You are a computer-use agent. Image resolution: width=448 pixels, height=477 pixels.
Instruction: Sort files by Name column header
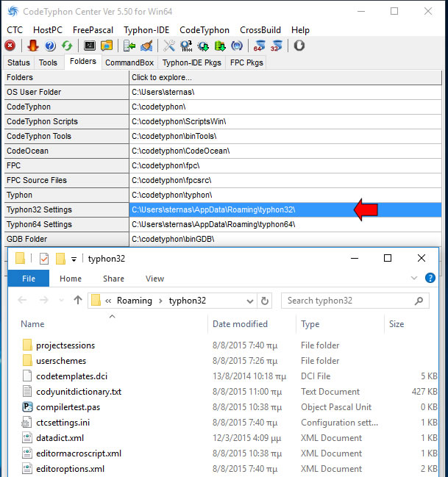tap(32, 324)
